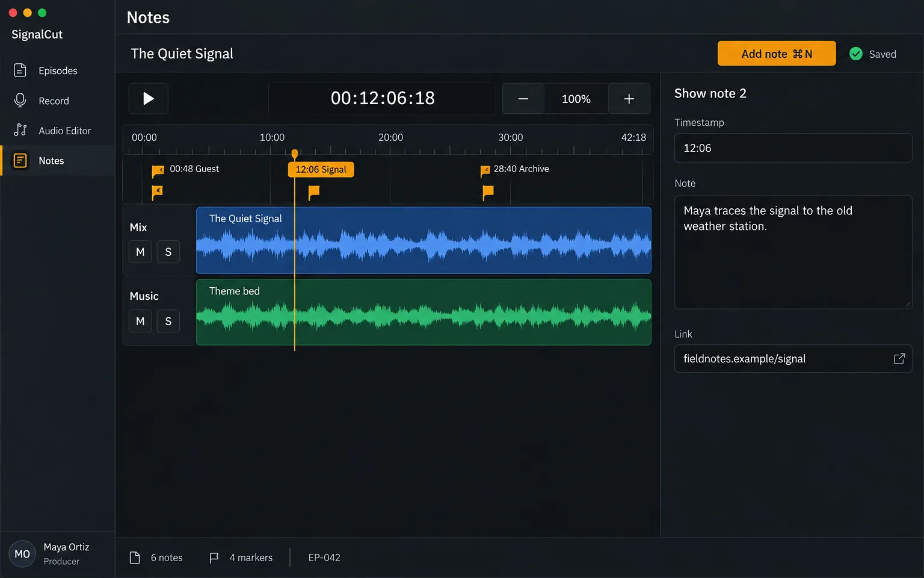Mute the Music track
Image resolution: width=924 pixels, height=578 pixels.
(x=140, y=322)
